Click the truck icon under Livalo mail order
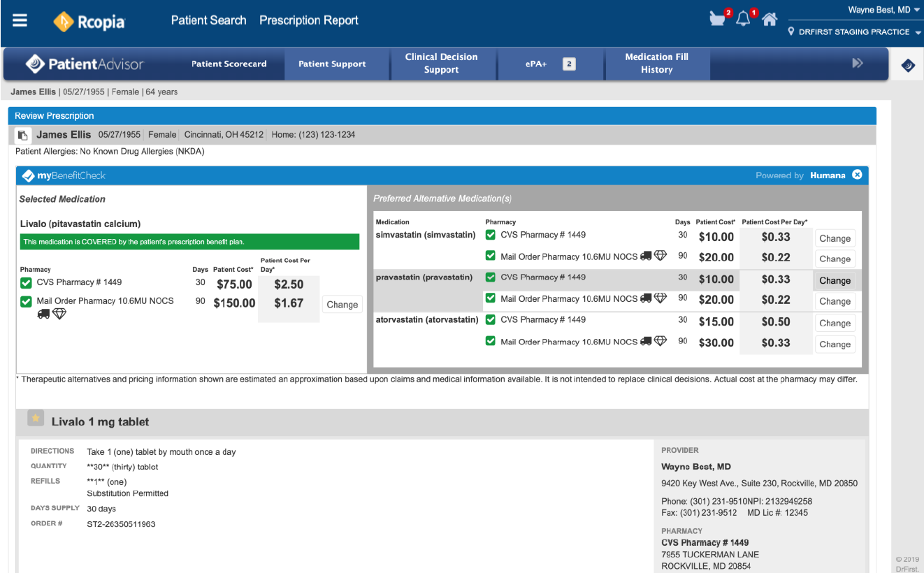 click(43, 314)
